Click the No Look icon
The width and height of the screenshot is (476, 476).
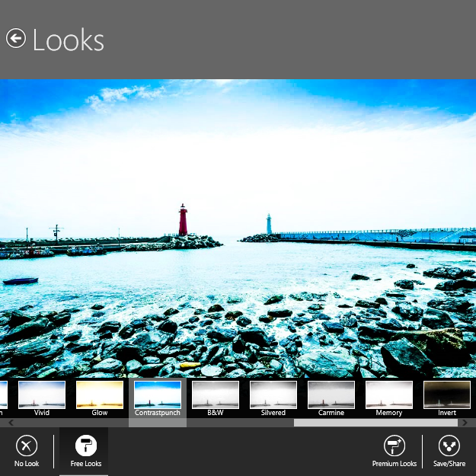click(27, 446)
